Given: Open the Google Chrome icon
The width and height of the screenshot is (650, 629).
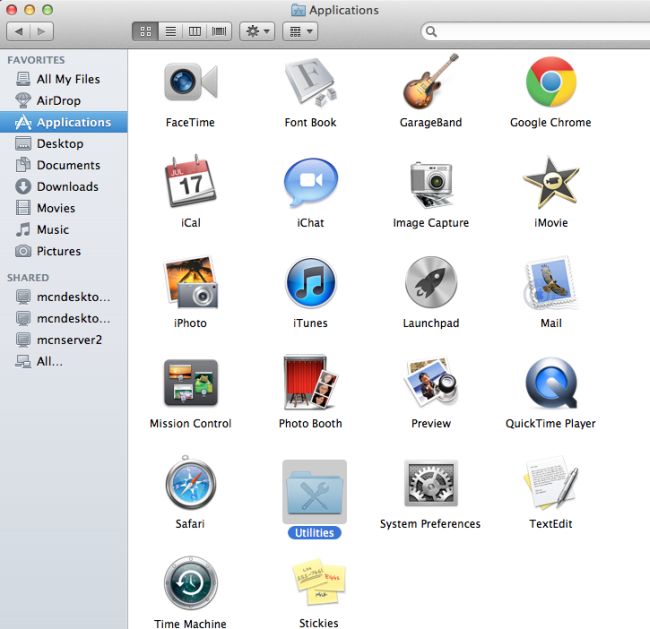Looking at the screenshot, I should [x=551, y=82].
